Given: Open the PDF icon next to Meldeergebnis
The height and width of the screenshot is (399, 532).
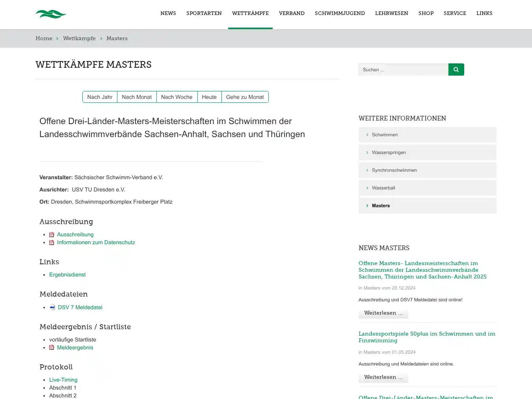Looking at the screenshot, I should tap(52, 347).
